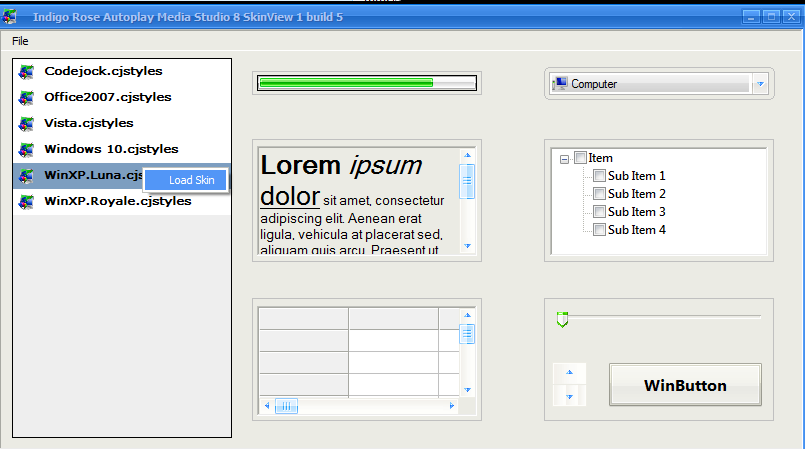
Task: Click the spinner down arrow
Action: coord(569,396)
